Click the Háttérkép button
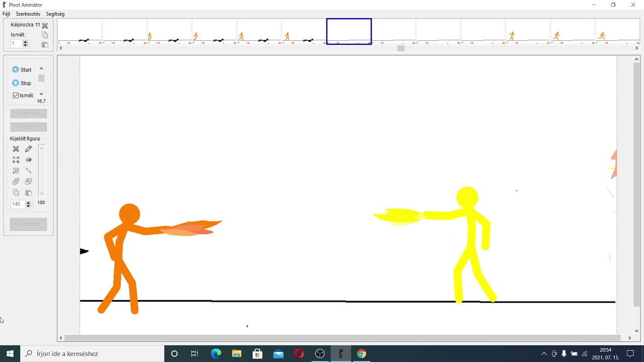This screenshot has width=644, height=362. pos(29,114)
